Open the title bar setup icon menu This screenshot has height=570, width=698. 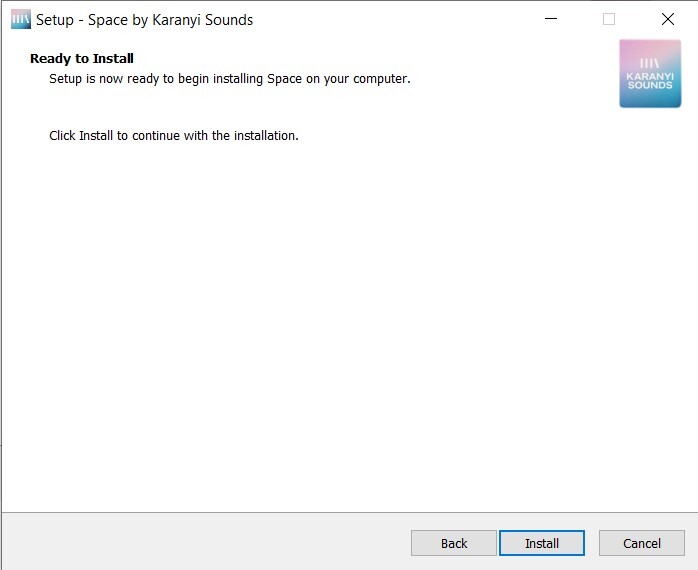click(x=21, y=19)
